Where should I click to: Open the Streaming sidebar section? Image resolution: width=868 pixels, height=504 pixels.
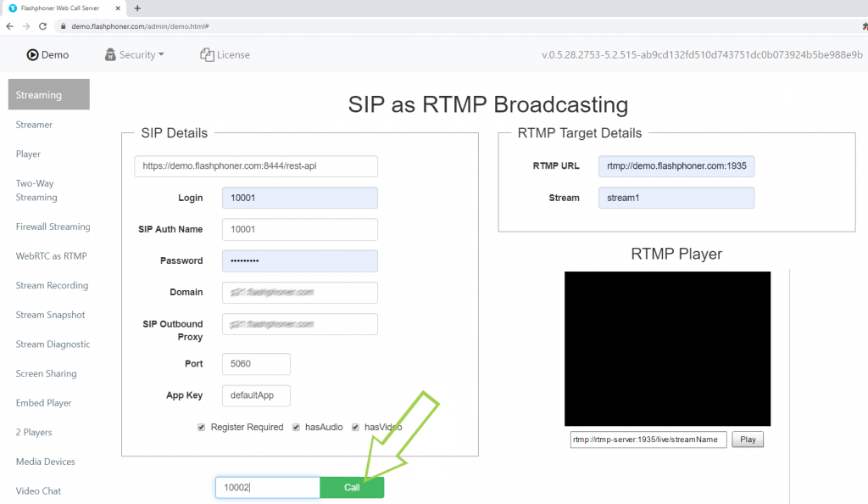click(48, 94)
